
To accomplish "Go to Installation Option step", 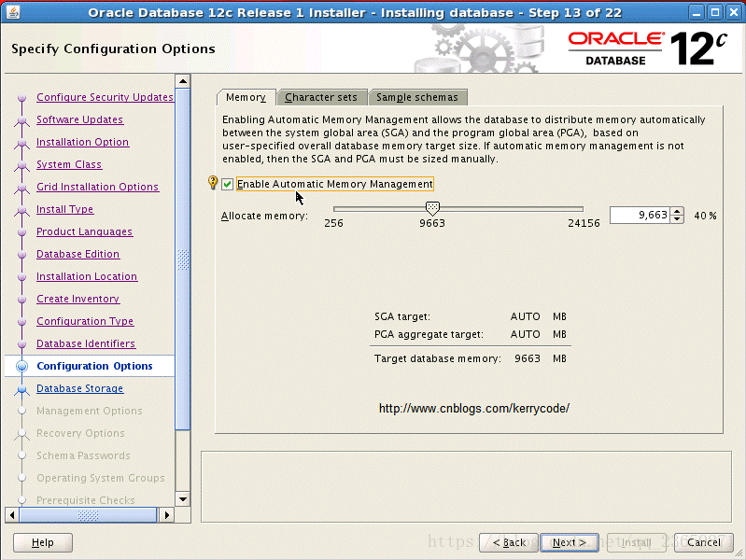I will pyautogui.click(x=83, y=142).
